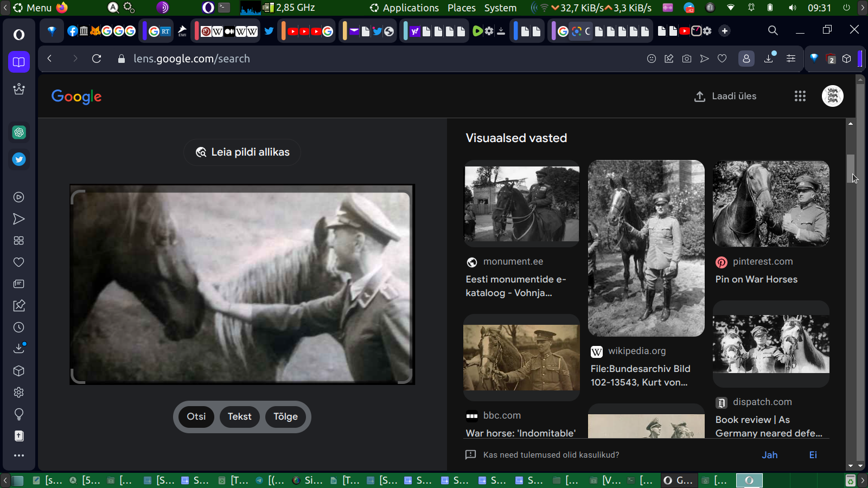Open the Google apps grid
Screen dimensions: 868x488
tap(800, 96)
